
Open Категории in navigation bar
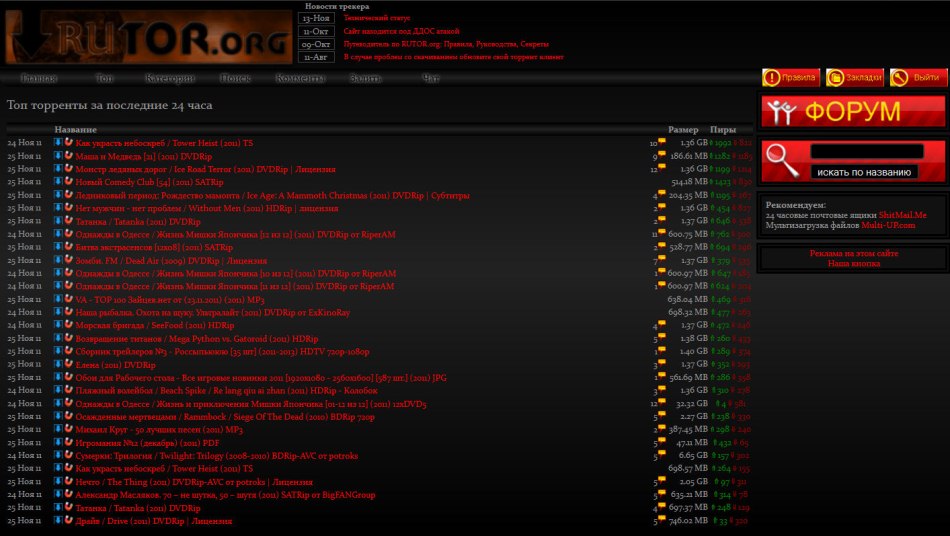170,78
